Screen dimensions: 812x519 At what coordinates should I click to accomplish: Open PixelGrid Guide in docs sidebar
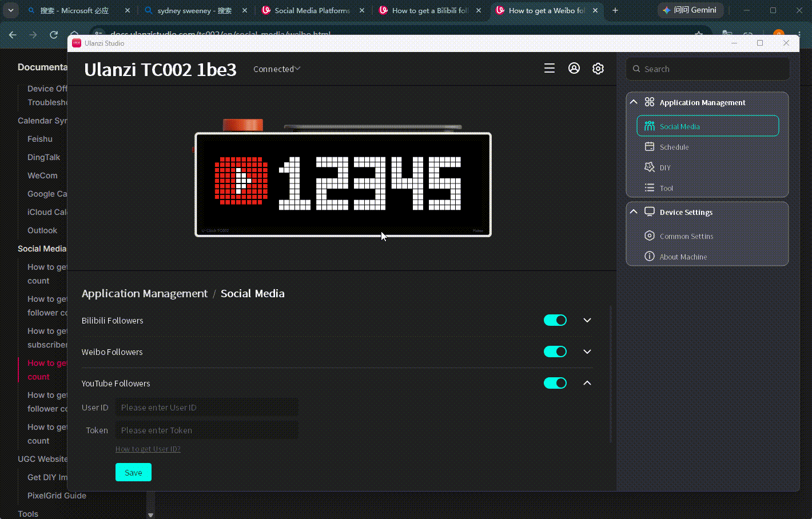click(x=57, y=496)
